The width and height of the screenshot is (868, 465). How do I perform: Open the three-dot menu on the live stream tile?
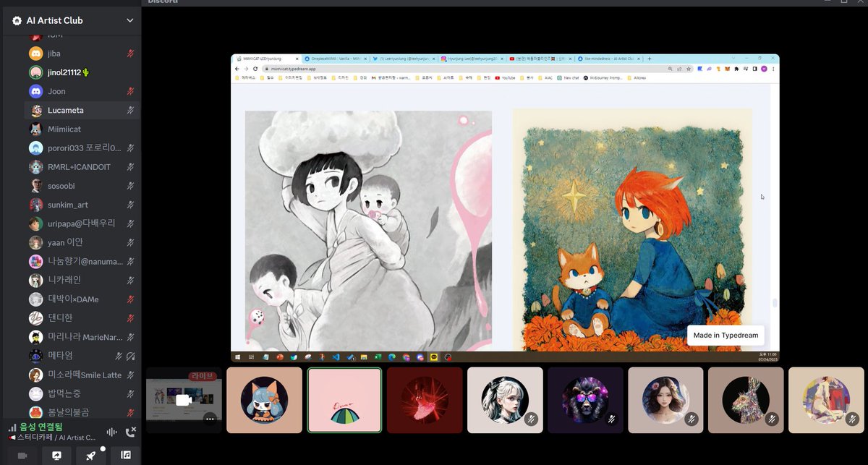210,419
